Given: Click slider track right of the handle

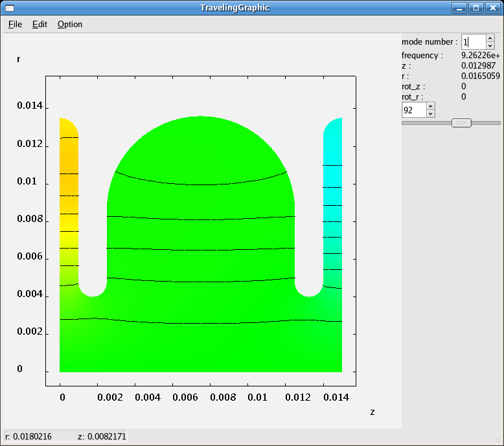Looking at the screenshot, I should (487, 123).
